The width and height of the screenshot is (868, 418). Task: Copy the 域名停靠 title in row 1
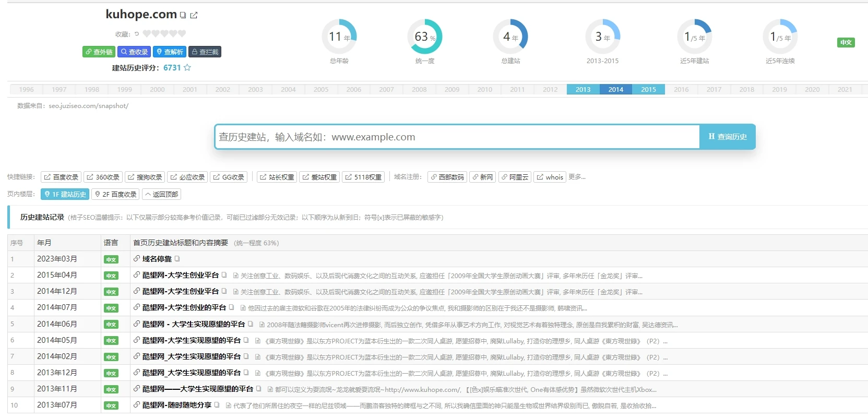(177, 259)
